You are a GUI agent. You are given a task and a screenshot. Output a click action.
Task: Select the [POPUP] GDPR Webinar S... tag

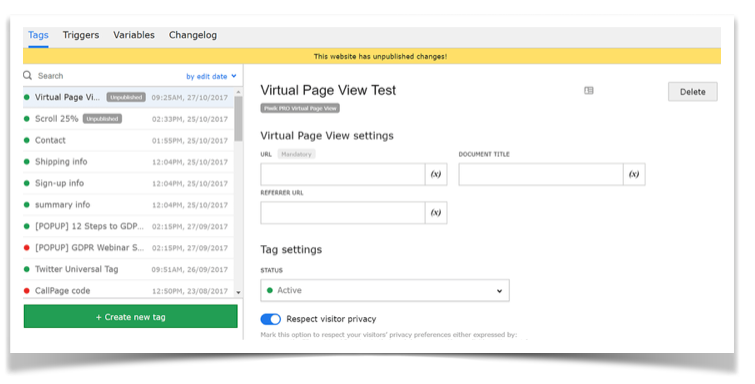point(129,248)
